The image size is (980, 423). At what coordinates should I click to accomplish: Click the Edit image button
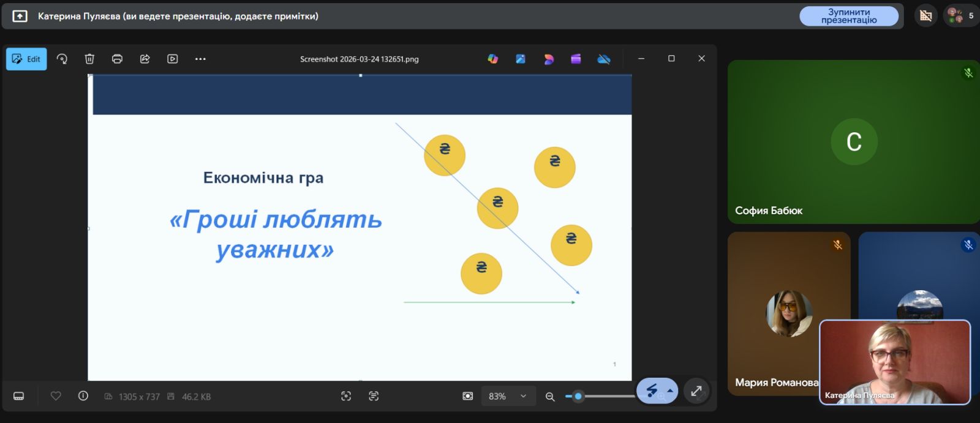pyautogui.click(x=26, y=59)
